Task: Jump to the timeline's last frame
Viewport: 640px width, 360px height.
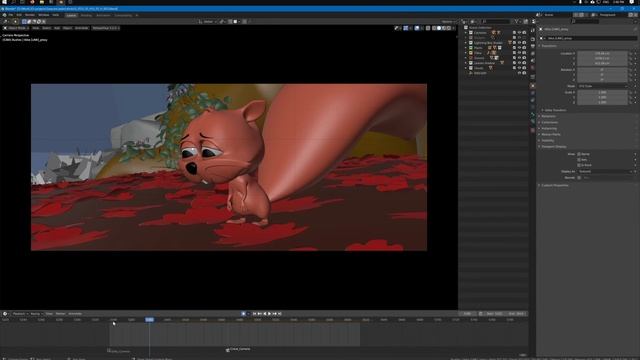Action: (x=280, y=314)
